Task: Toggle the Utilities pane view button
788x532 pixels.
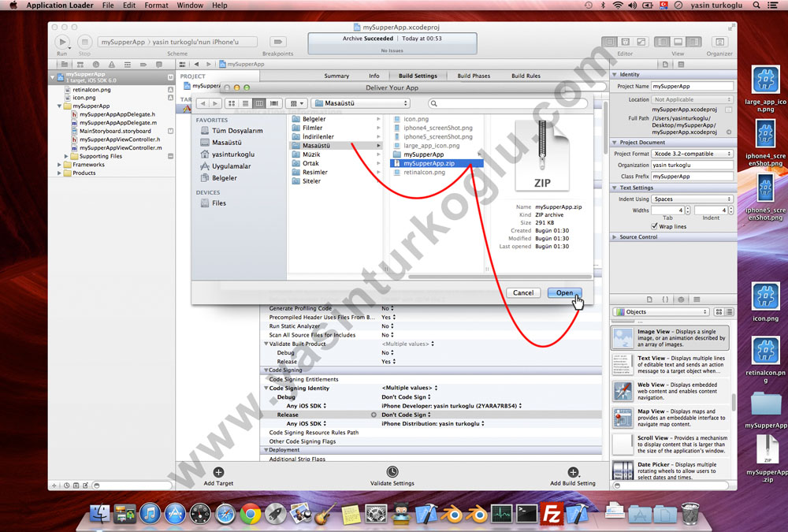Action: [694, 42]
